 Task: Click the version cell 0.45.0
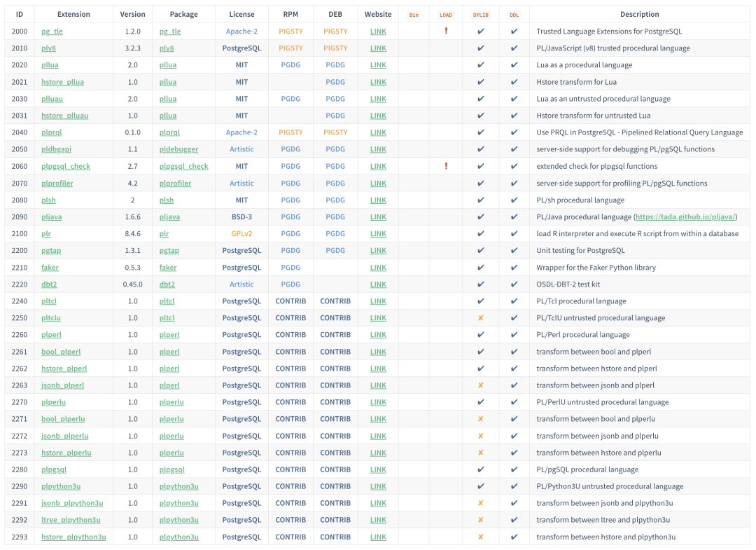point(132,284)
